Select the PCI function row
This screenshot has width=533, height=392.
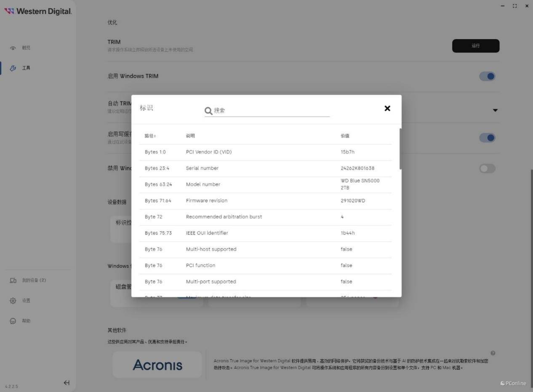tap(265, 266)
